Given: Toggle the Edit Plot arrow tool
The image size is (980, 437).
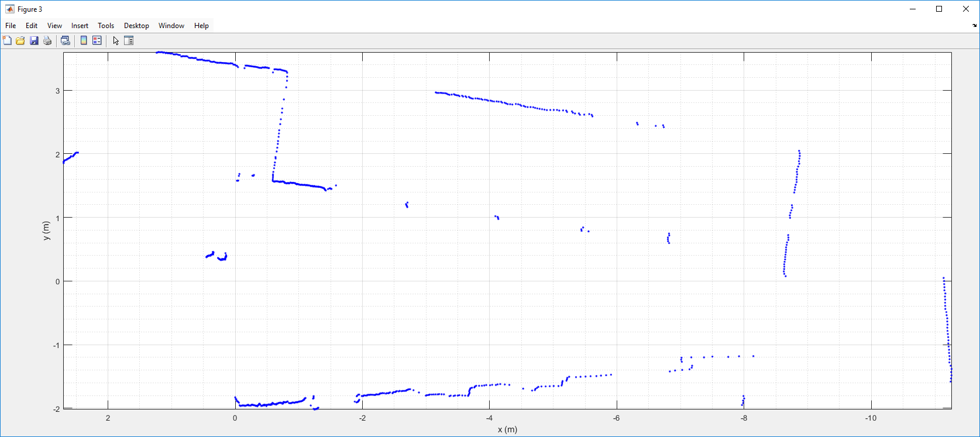Looking at the screenshot, I should (116, 40).
